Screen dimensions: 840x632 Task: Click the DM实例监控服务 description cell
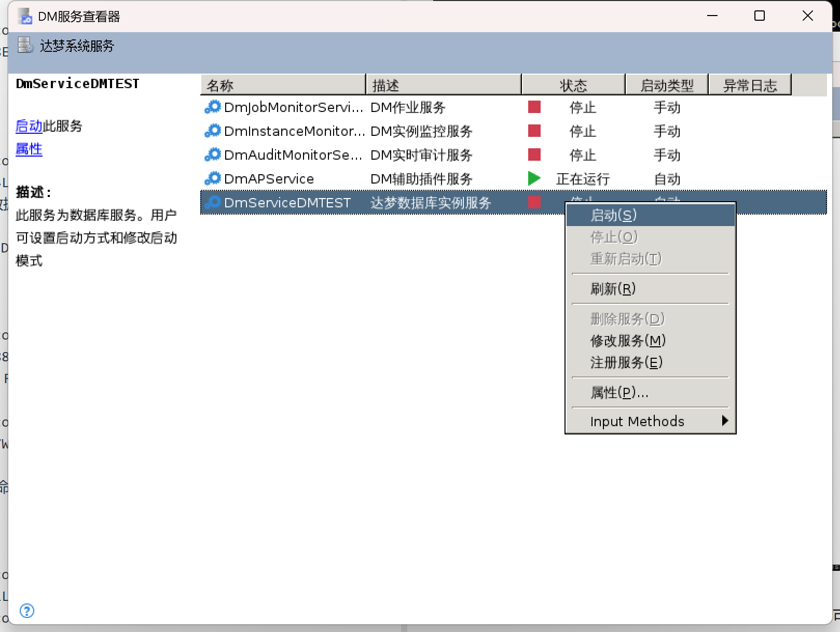[x=421, y=131]
